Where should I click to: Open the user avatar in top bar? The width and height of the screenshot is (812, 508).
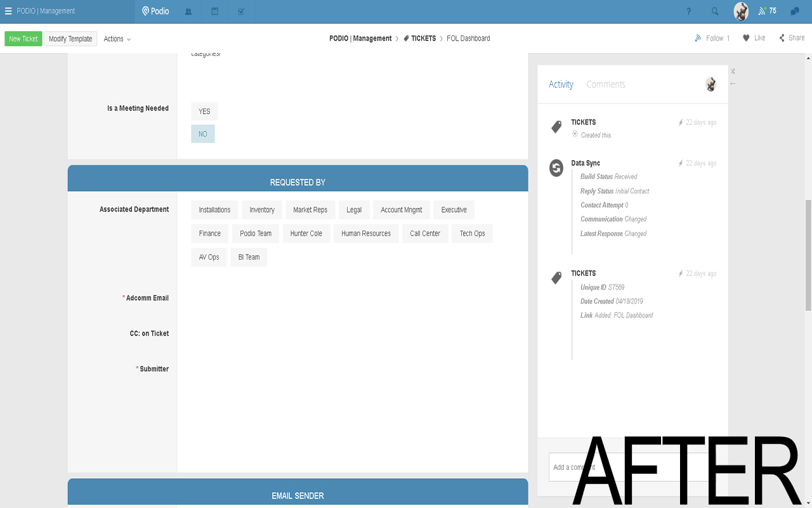pos(741,11)
